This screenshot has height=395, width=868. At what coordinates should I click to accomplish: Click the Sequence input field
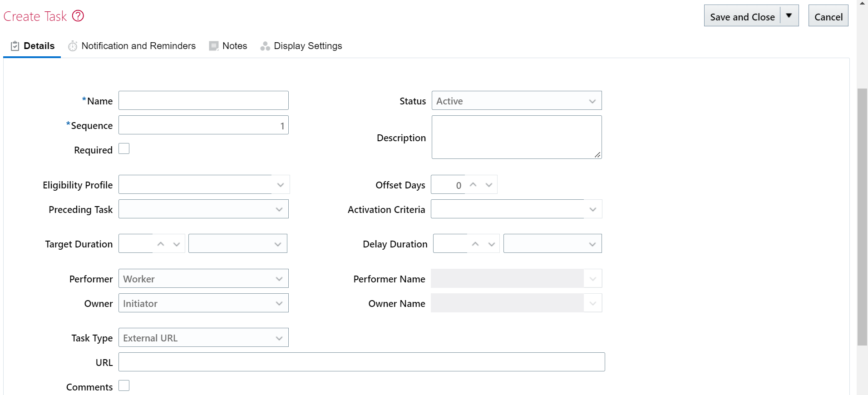coord(203,125)
